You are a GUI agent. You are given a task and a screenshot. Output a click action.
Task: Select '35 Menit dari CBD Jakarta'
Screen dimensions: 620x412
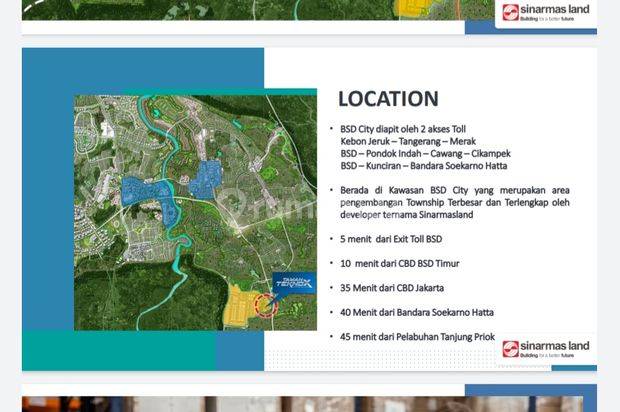click(x=392, y=288)
